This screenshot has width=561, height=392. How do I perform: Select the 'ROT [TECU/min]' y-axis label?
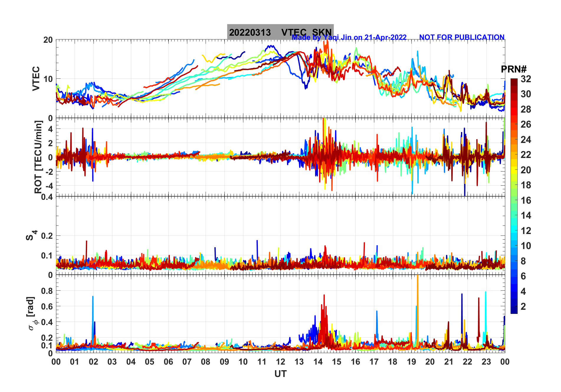38,157
